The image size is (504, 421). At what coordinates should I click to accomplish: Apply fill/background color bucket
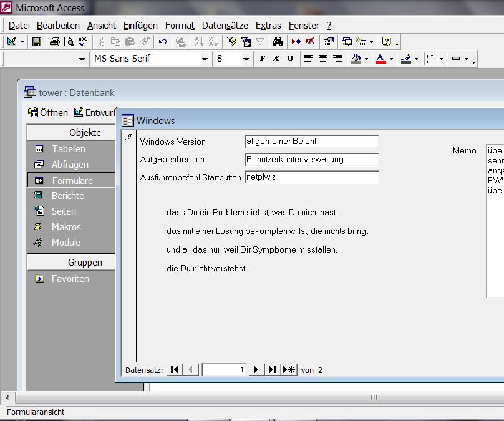click(356, 59)
